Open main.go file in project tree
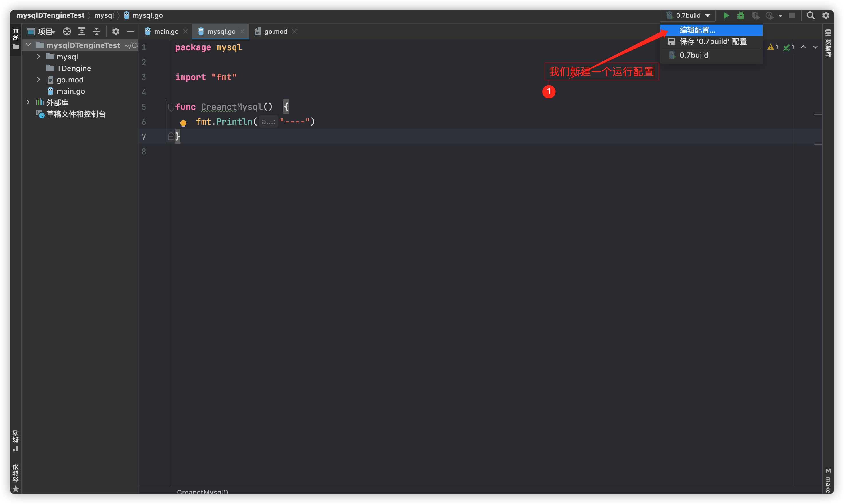 (70, 91)
